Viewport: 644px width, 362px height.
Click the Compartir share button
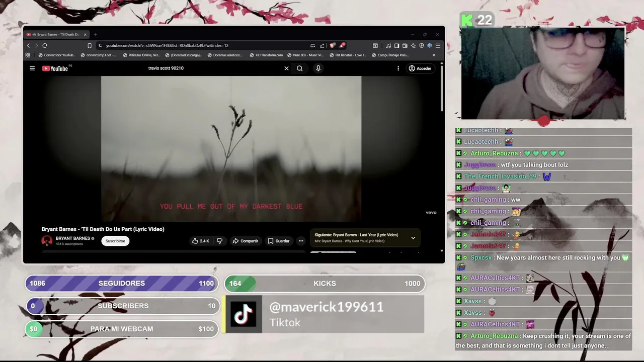(245, 241)
